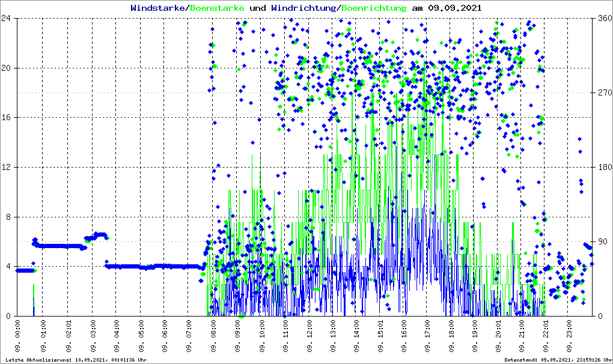The image size is (613, 364).
Task: Click the '180' label on right axis
Action: coord(604,167)
